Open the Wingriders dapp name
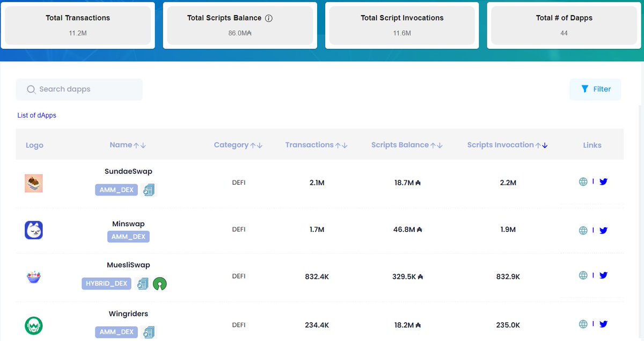 [x=128, y=314]
